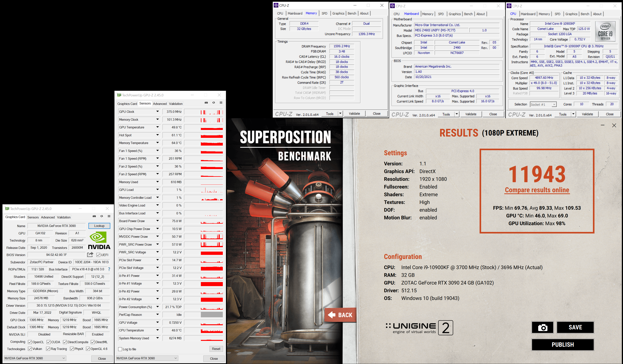Image resolution: width=623 pixels, height=364 pixels.
Task: Click refresh icon in GPU-Z Graphics Card window
Action: [x=102, y=216]
